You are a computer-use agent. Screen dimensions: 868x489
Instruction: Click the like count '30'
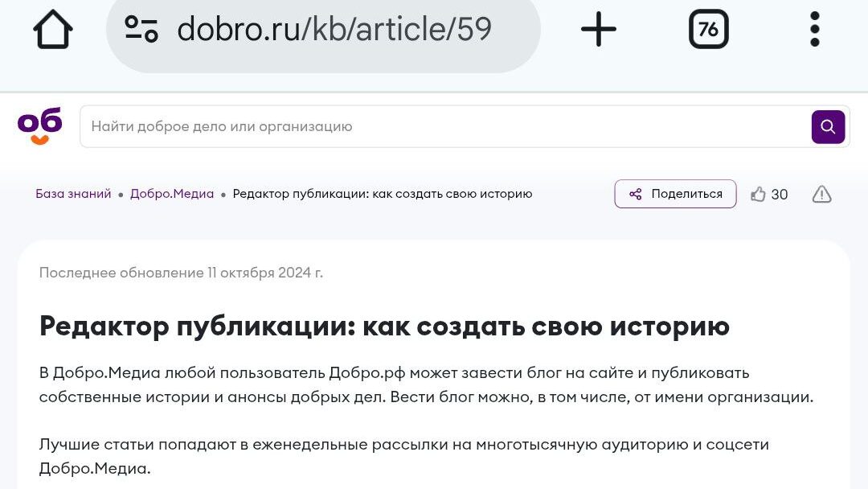[x=779, y=195]
